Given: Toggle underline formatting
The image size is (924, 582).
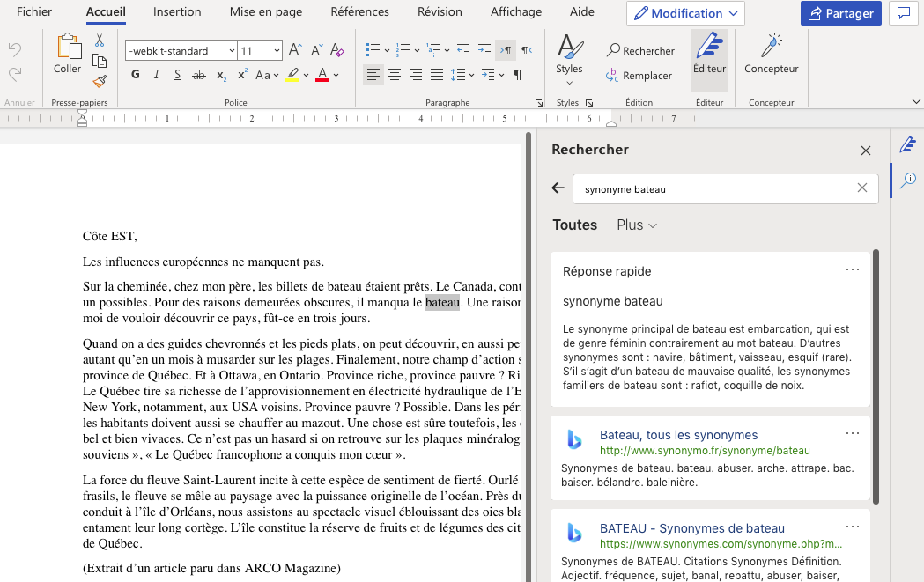Looking at the screenshot, I should (177, 75).
